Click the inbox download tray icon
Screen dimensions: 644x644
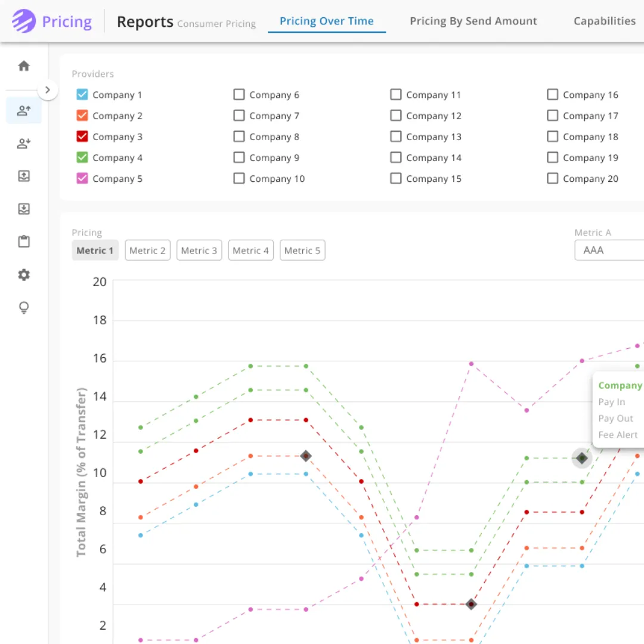click(x=24, y=209)
